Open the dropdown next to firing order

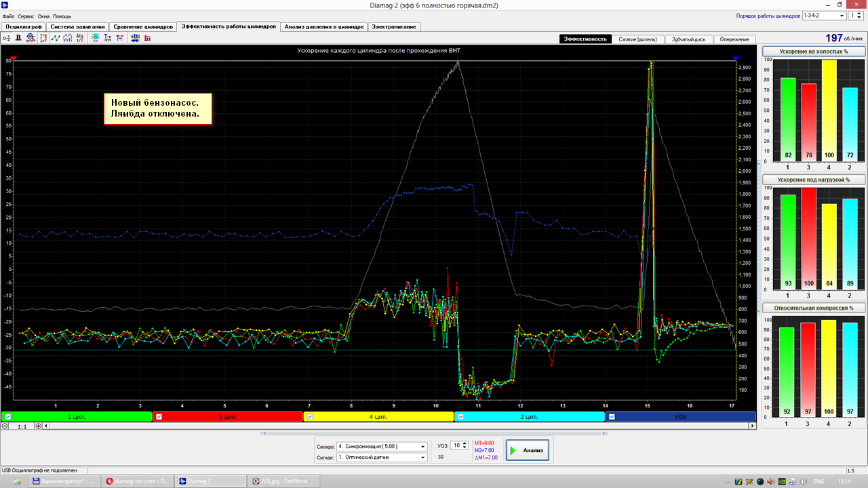click(x=856, y=15)
